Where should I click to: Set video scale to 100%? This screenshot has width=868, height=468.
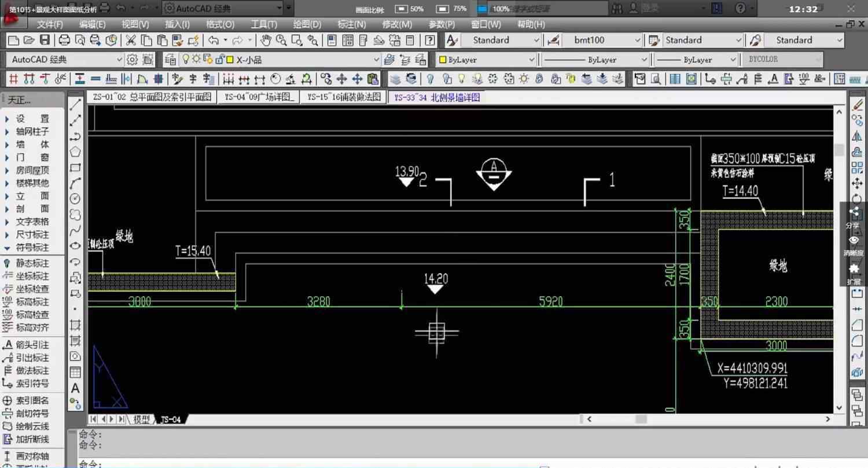(x=494, y=9)
